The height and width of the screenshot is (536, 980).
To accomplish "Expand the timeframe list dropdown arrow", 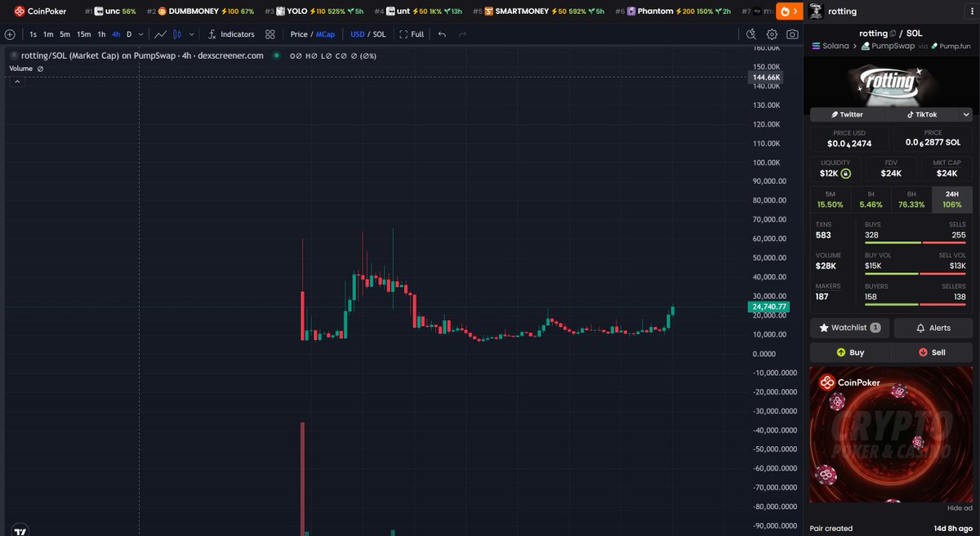I will coord(140,34).
